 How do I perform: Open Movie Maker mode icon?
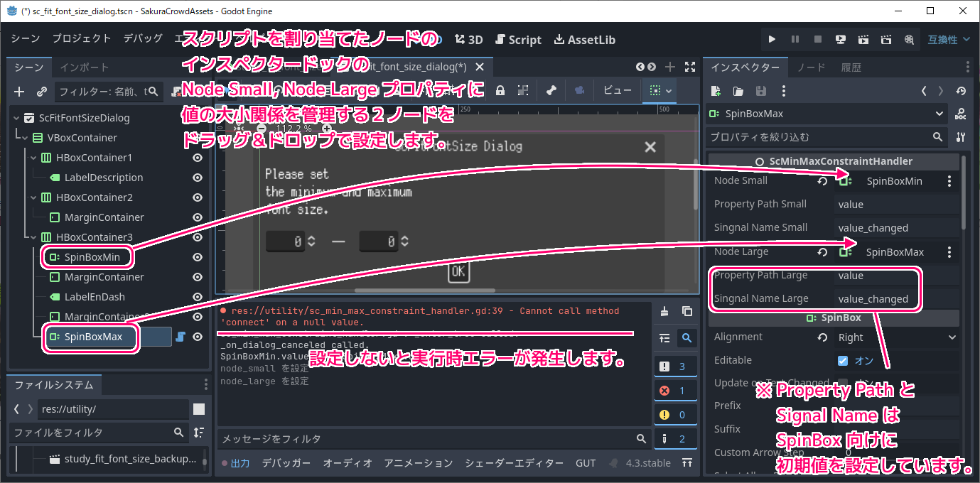coord(909,40)
